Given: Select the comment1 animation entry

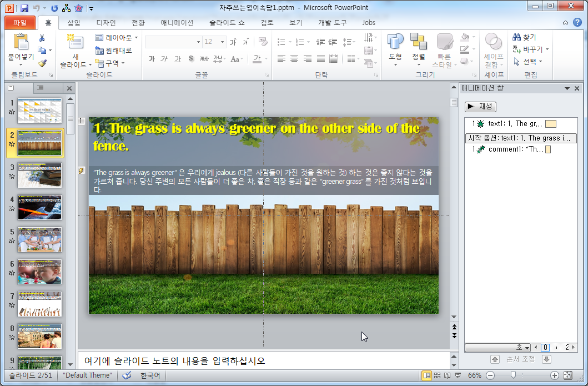Looking at the screenshot, I should pyautogui.click(x=520, y=149).
